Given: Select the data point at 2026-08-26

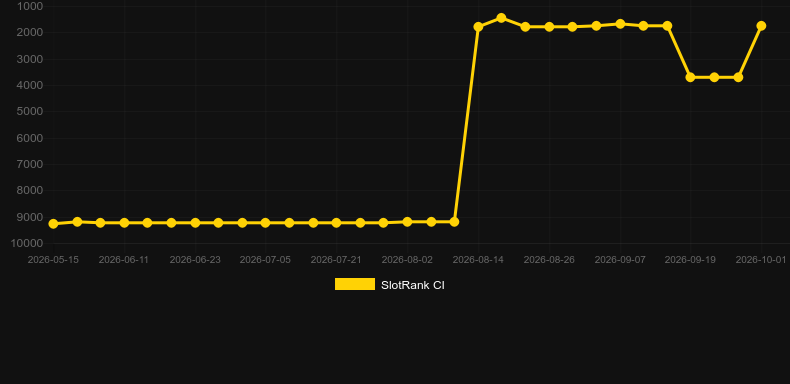Looking at the screenshot, I should click(x=550, y=27).
